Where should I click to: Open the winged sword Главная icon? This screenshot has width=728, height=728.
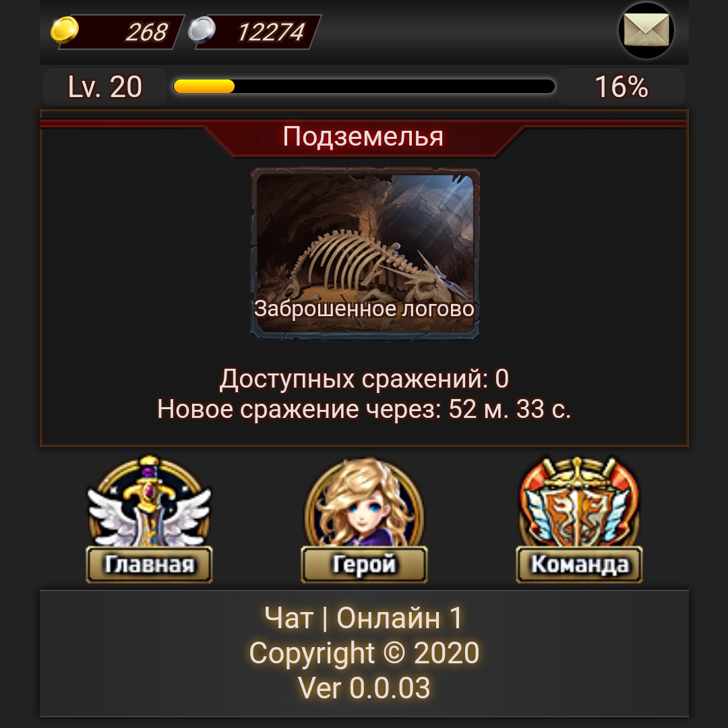click(x=149, y=502)
